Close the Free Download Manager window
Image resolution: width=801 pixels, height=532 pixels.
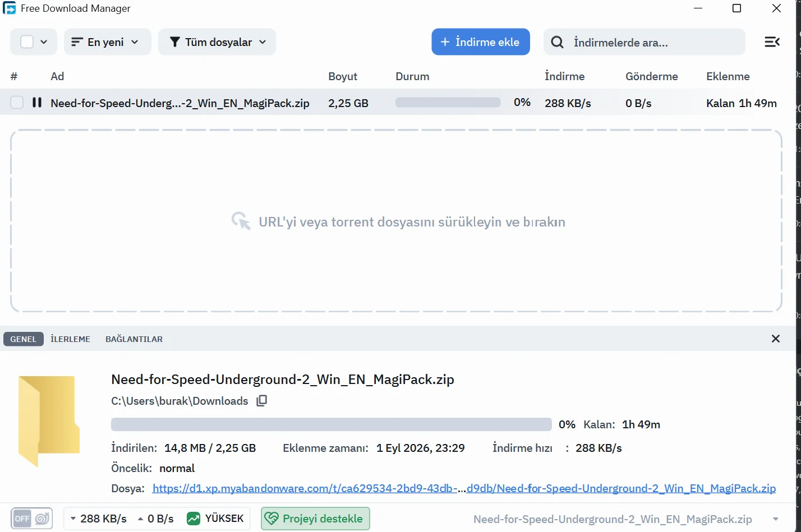tap(777, 8)
